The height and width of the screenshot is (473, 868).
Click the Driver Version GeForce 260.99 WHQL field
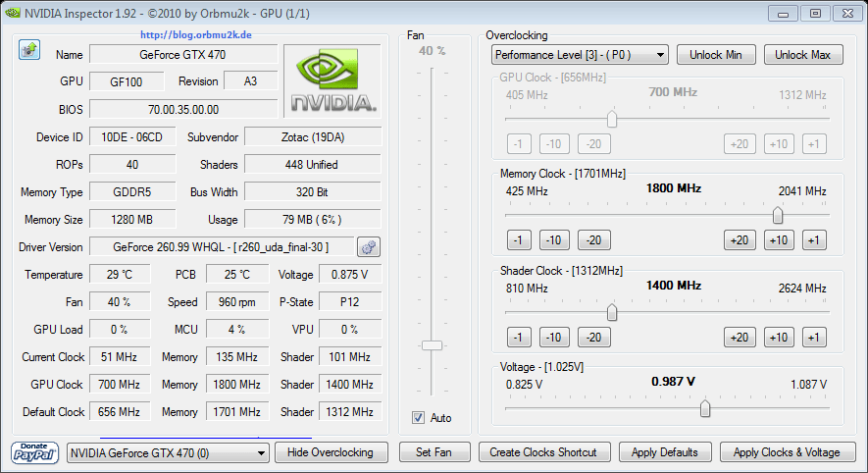coord(222,247)
